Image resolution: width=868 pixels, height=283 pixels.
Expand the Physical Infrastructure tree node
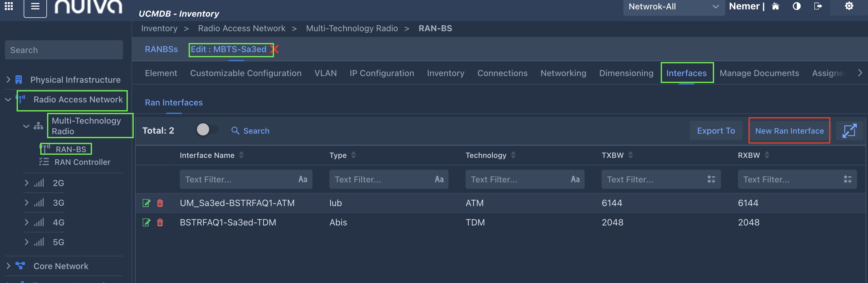click(x=8, y=80)
